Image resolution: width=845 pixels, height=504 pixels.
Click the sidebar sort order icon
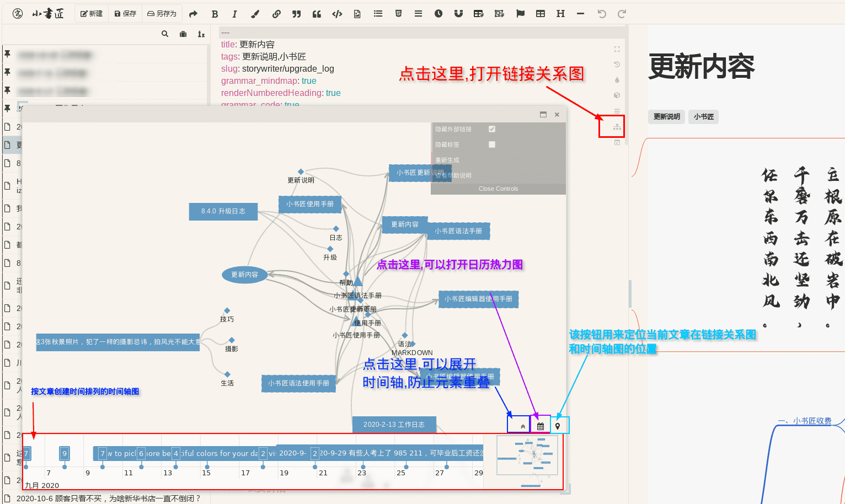(x=201, y=34)
